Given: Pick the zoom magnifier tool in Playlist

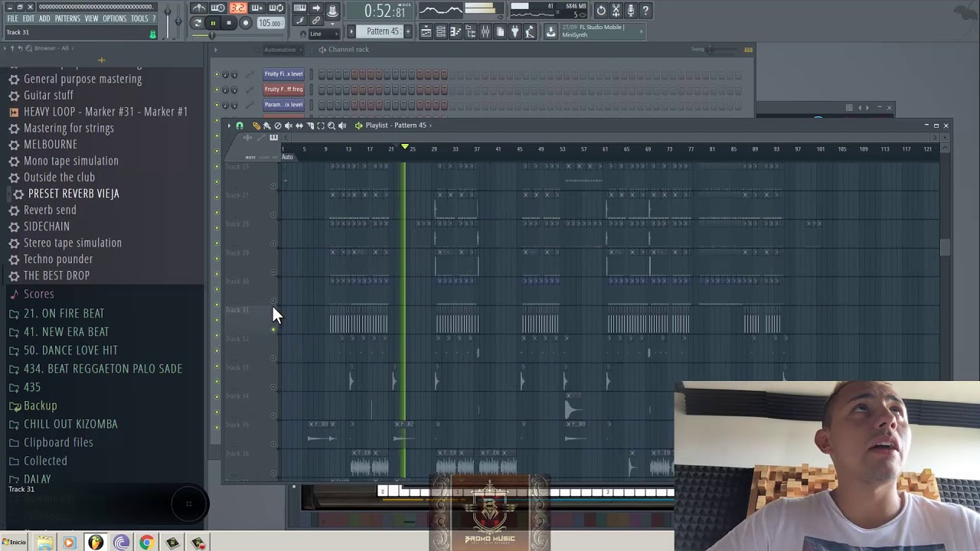Looking at the screenshot, I should click(x=332, y=126).
